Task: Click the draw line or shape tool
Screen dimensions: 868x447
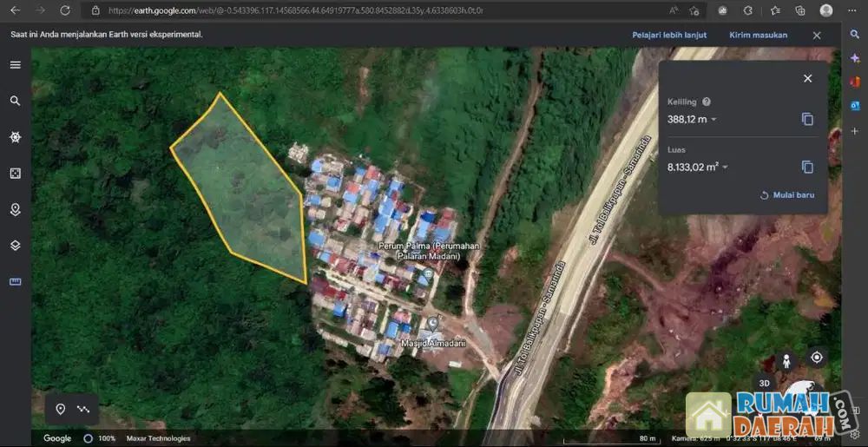Action: point(83,409)
